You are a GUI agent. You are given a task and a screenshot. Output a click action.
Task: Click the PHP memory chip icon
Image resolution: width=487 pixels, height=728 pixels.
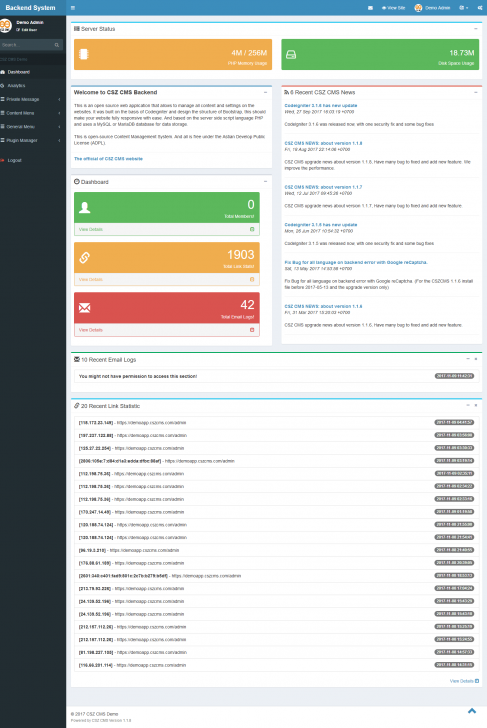pos(84,54)
